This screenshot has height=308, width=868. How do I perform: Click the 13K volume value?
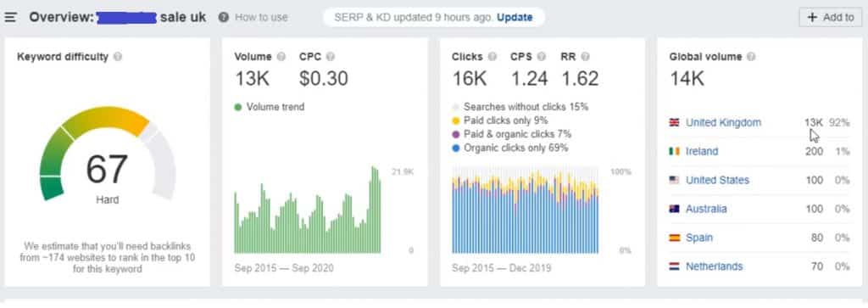coord(252,79)
